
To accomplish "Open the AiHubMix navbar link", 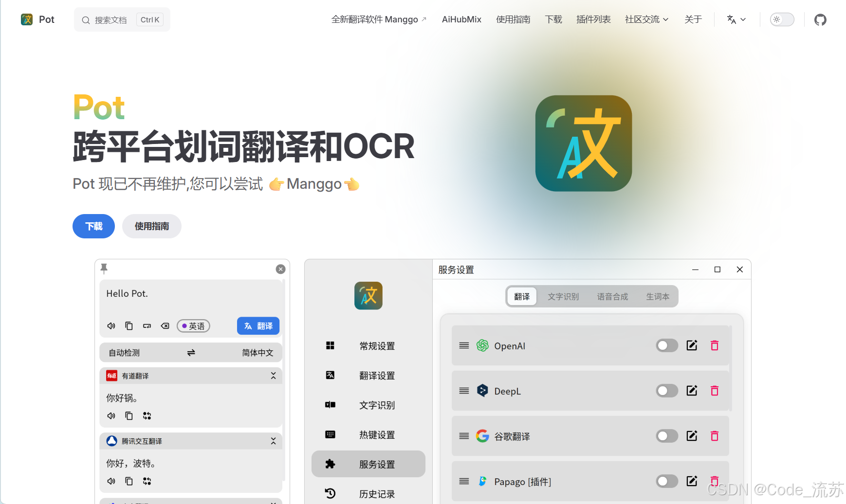I will [461, 19].
